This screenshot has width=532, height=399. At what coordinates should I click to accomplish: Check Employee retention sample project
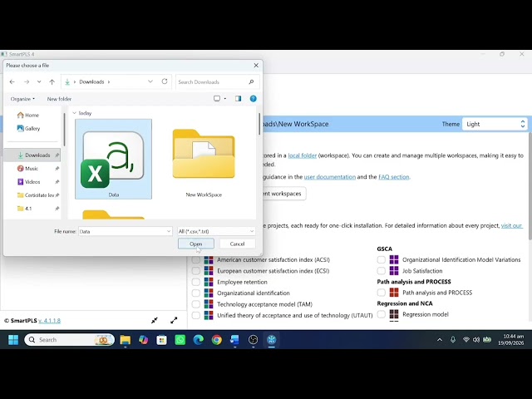coord(196,282)
